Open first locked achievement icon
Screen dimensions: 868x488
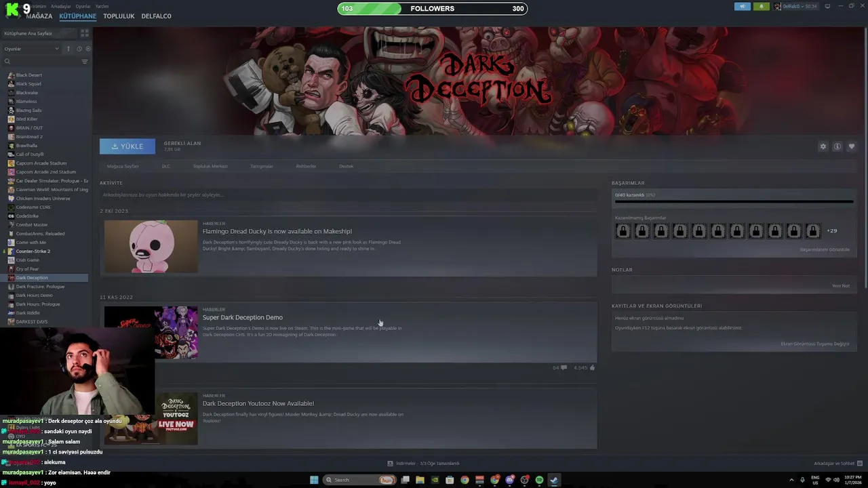click(x=623, y=231)
